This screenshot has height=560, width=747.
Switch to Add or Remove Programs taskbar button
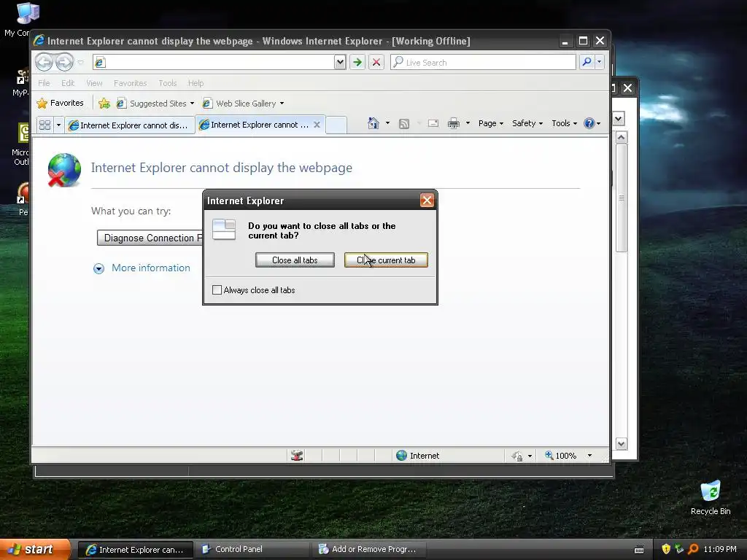[368, 549]
